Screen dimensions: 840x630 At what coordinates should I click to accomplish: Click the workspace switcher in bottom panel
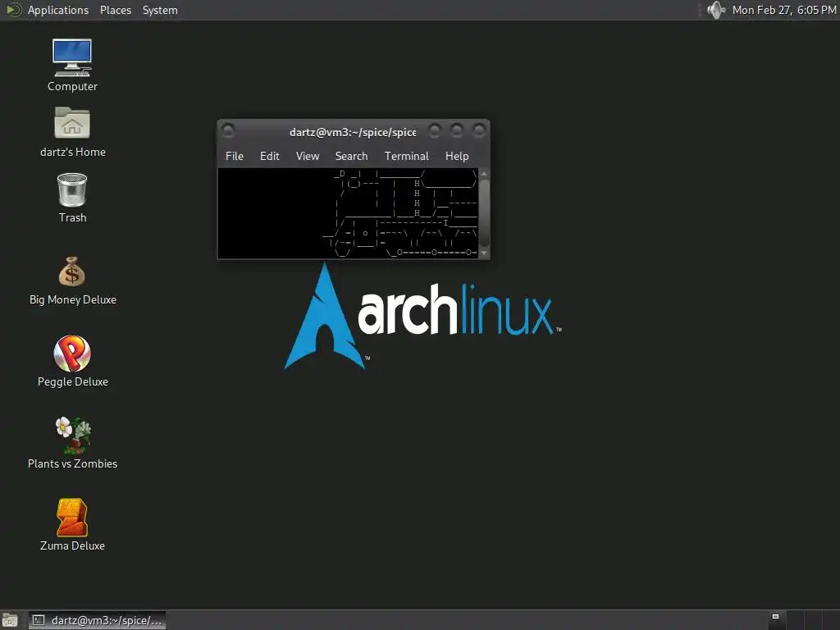pos(803,620)
